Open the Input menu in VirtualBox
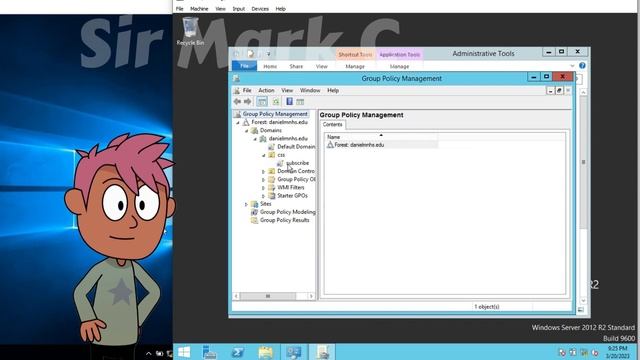The height and width of the screenshot is (360, 640). (239, 9)
